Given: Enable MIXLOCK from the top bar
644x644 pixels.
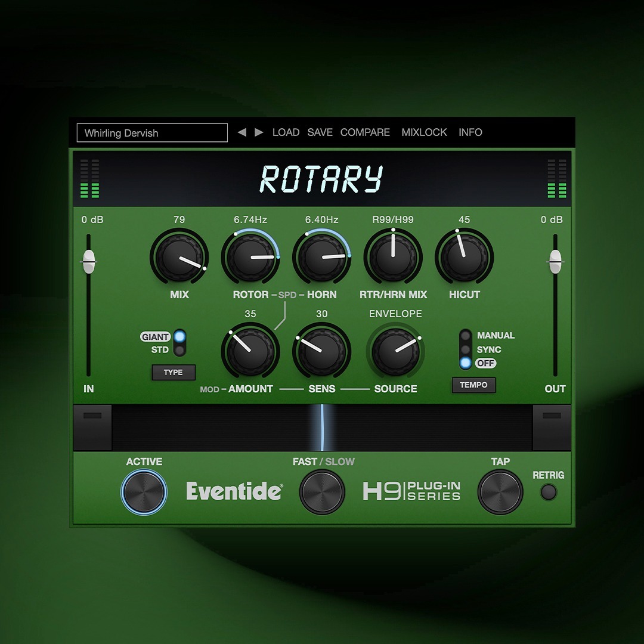Looking at the screenshot, I should click(424, 132).
